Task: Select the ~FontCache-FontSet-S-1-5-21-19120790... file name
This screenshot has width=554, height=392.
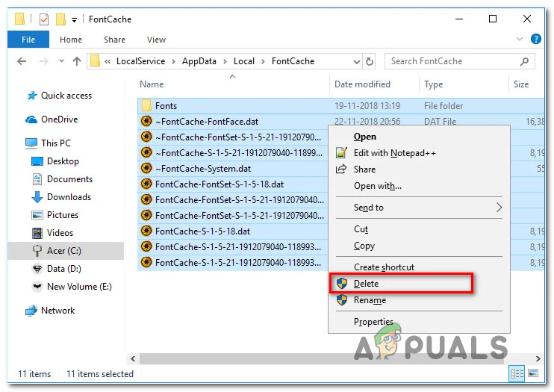Action: 238,137
